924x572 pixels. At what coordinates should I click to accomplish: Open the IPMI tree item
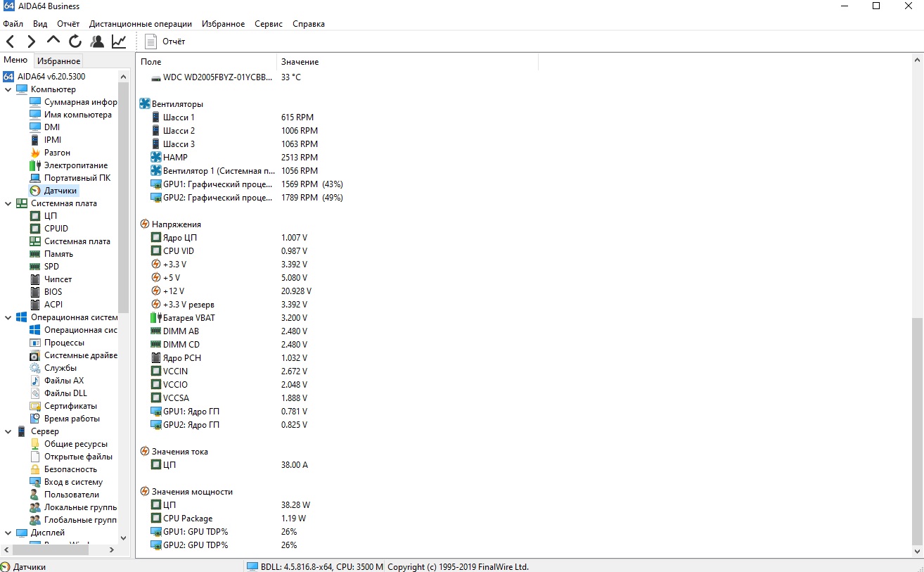pyautogui.click(x=53, y=140)
